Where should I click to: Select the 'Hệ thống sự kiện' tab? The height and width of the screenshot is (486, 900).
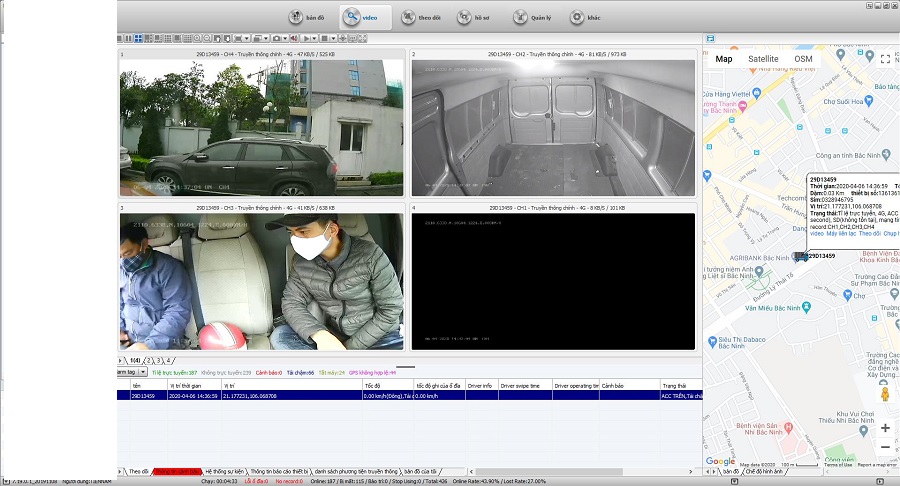click(225, 471)
